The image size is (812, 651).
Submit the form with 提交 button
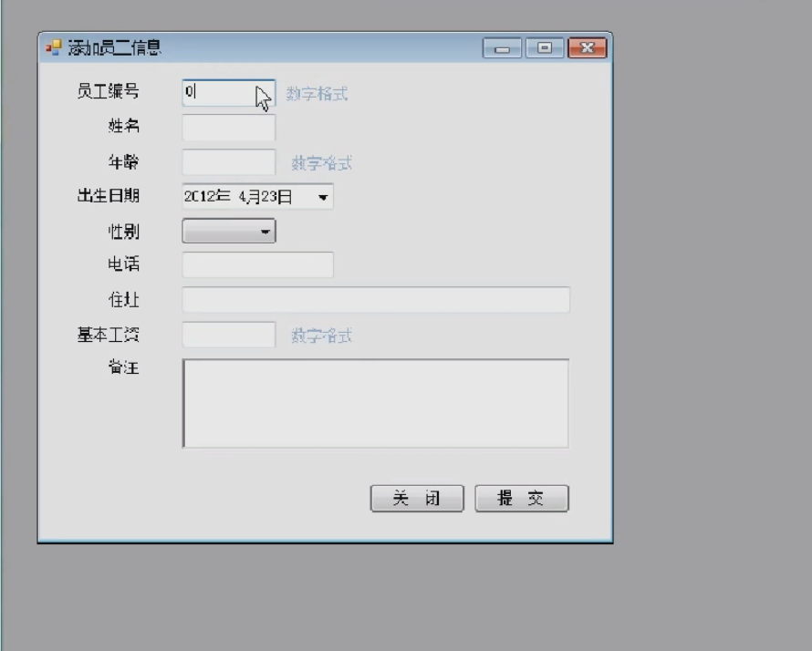coord(522,499)
